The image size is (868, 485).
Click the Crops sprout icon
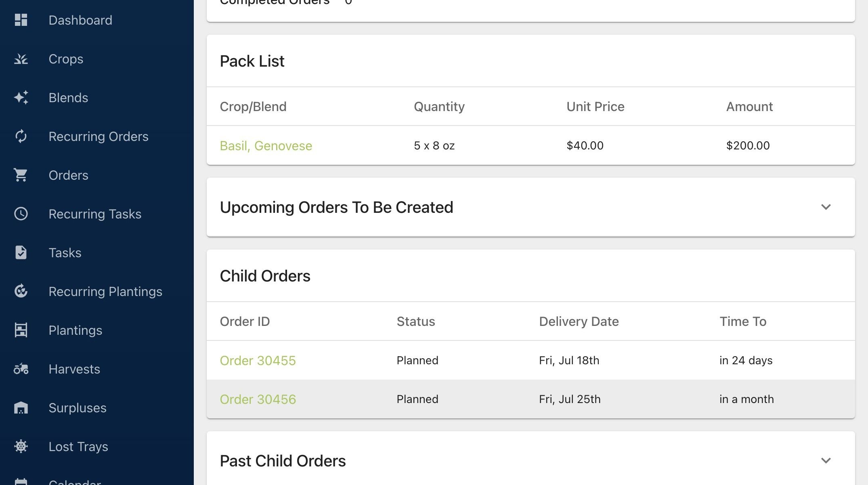pyautogui.click(x=21, y=59)
